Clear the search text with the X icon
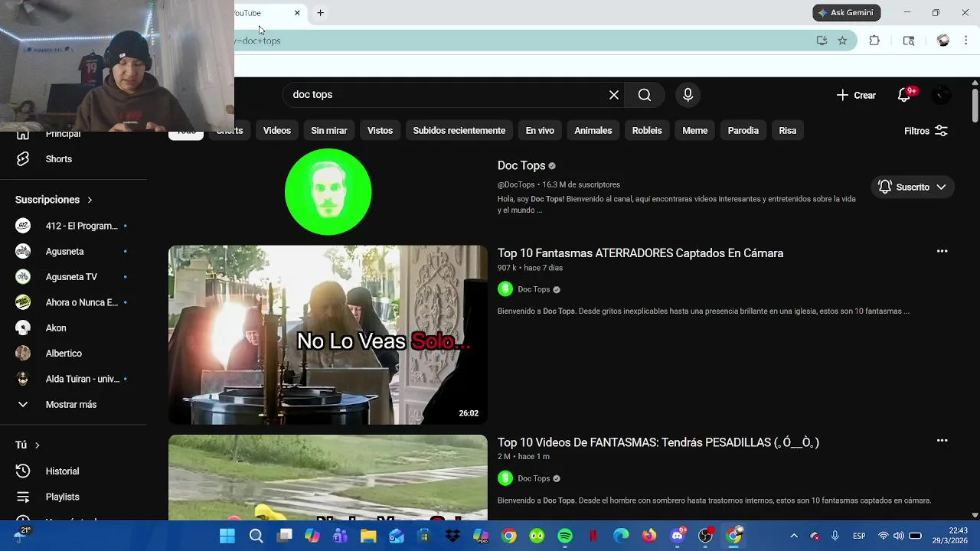Image resolution: width=980 pixels, height=551 pixels. click(x=613, y=95)
